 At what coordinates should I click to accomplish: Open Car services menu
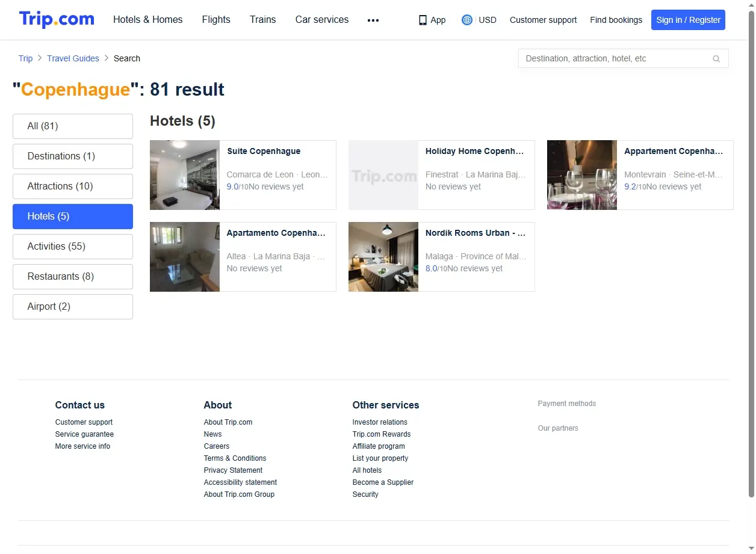322,20
